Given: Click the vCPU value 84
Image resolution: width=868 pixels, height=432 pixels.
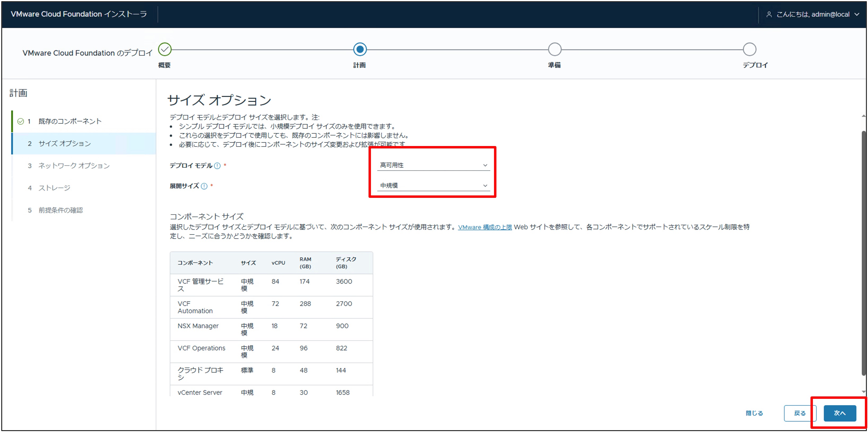Looking at the screenshot, I should [275, 282].
